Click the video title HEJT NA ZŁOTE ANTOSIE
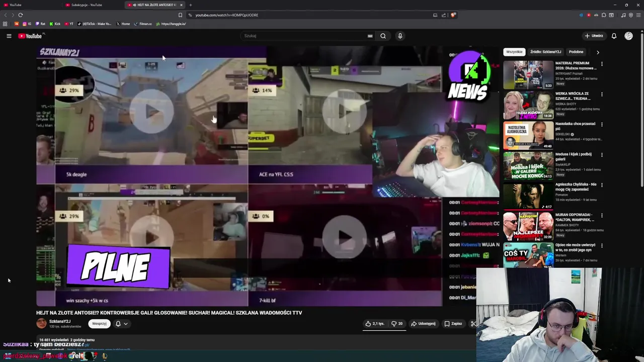Screen dimensions: 644x362 [x=169, y=313]
